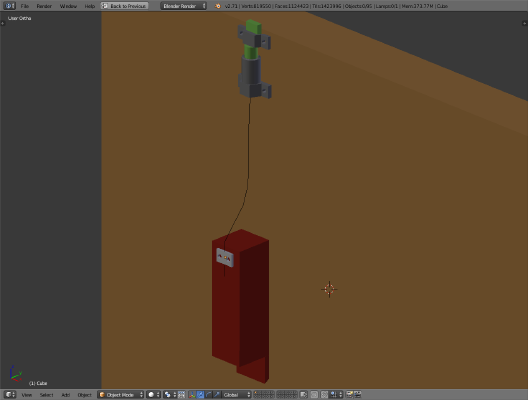Open the Select menu in 3D viewport

click(x=46, y=395)
